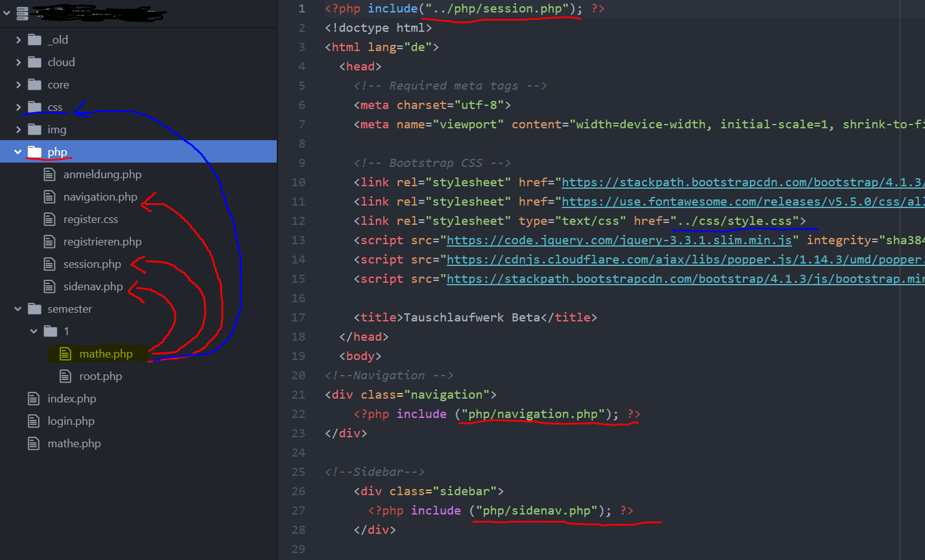This screenshot has height=560, width=925.
Task: Click the class="sidebar" div line
Action: [x=429, y=491]
